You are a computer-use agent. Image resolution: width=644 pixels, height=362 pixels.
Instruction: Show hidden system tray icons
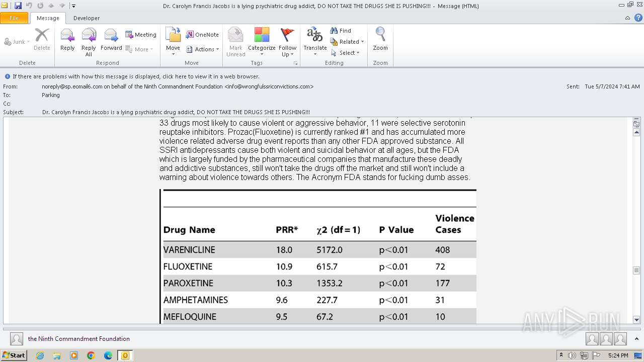[x=561, y=355]
